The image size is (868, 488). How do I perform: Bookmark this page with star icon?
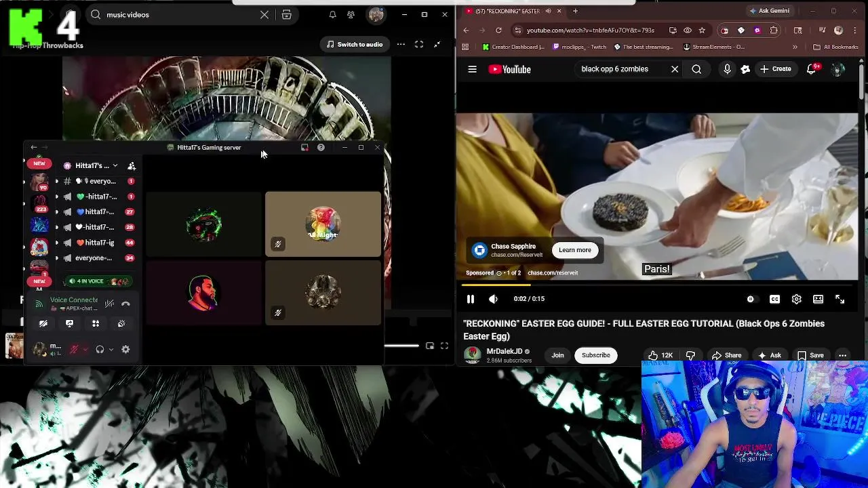pos(702,30)
